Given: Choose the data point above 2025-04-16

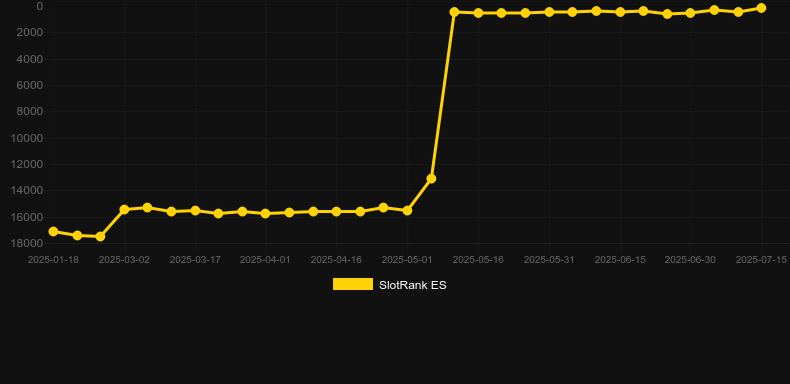Looking at the screenshot, I should tap(337, 211).
